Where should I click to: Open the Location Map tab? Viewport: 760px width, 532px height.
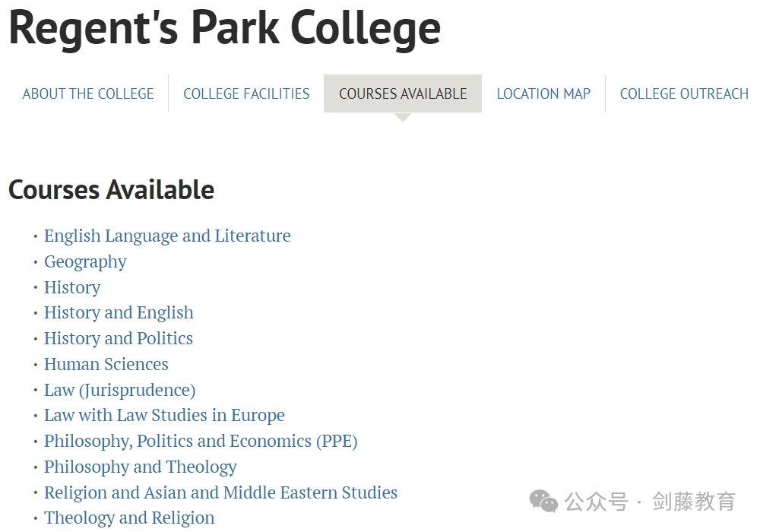pyautogui.click(x=543, y=93)
